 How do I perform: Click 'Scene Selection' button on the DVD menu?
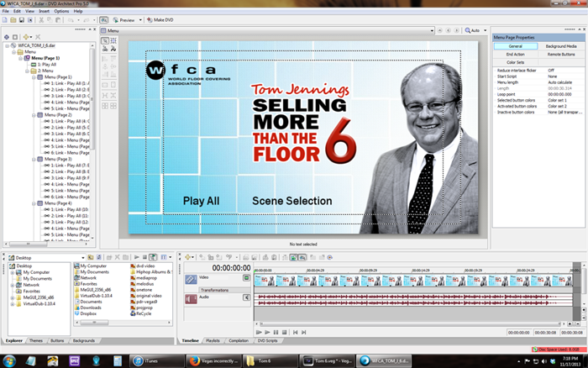coord(291,201)
